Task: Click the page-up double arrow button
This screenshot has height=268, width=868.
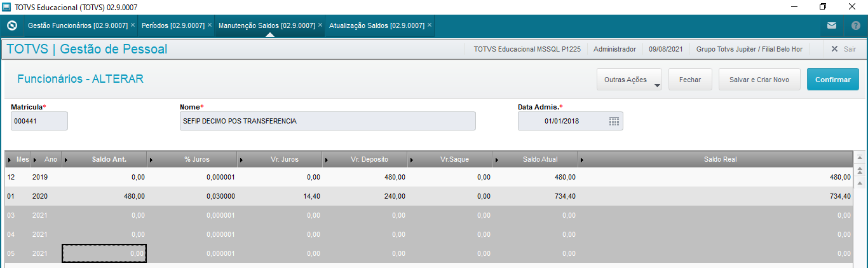Action: [860, 170]
